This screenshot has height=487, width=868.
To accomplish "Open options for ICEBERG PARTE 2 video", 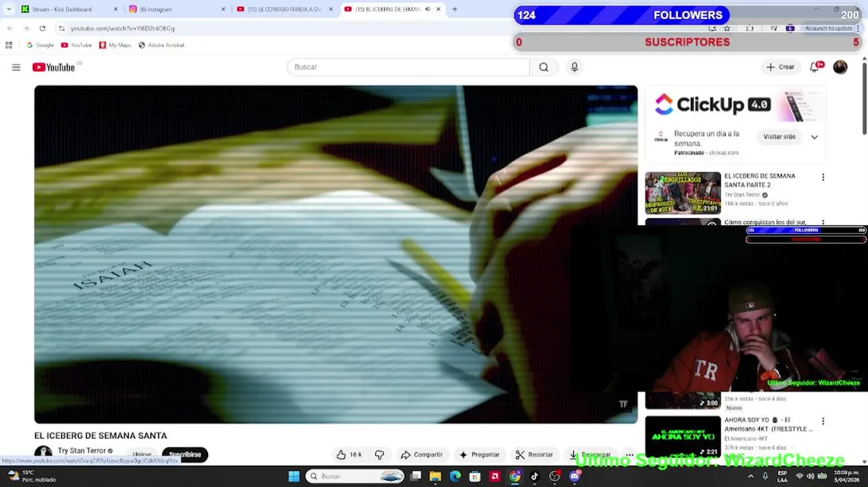I will pyautogui.click(x=823, y=177).
